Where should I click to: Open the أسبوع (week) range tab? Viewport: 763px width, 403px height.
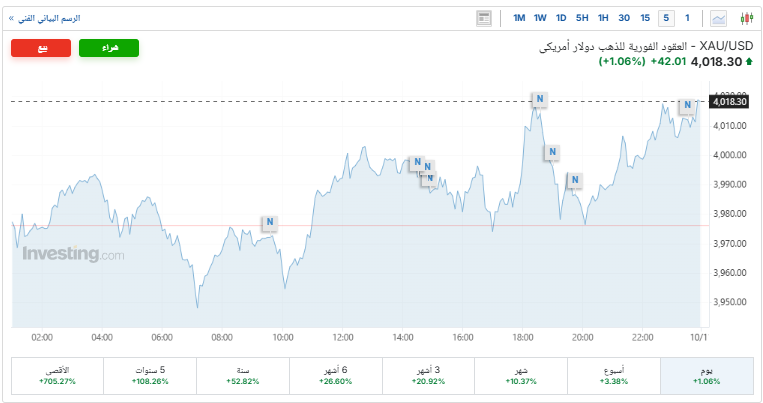coord(614,375)
